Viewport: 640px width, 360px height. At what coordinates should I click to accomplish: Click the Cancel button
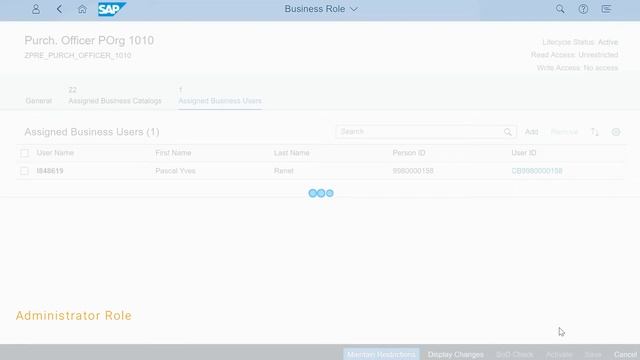click(x=625, y=354)
